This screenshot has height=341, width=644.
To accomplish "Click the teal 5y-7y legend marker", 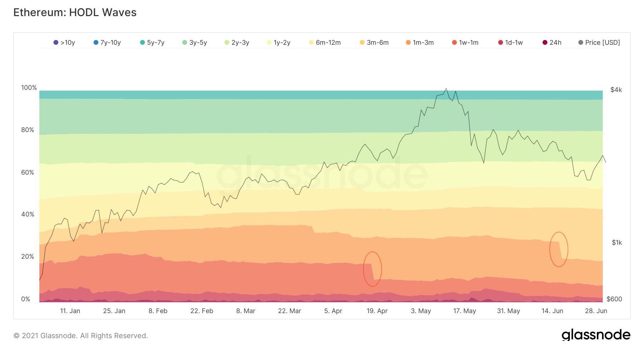I will [142, 43].
